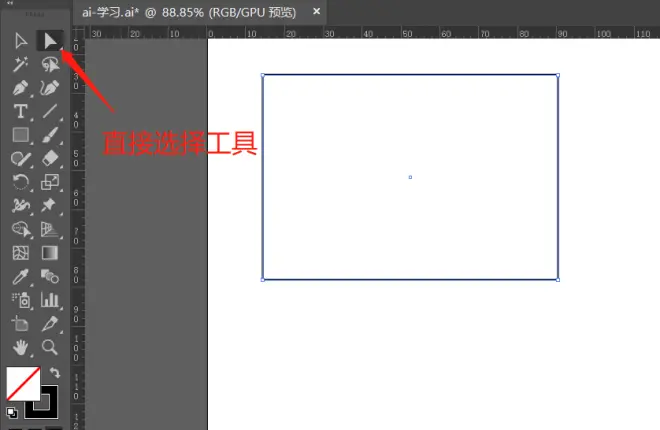Viewport: 660px width, 430px height.
Task: Select the Artboard tool
Action: [x=20, y=324]
